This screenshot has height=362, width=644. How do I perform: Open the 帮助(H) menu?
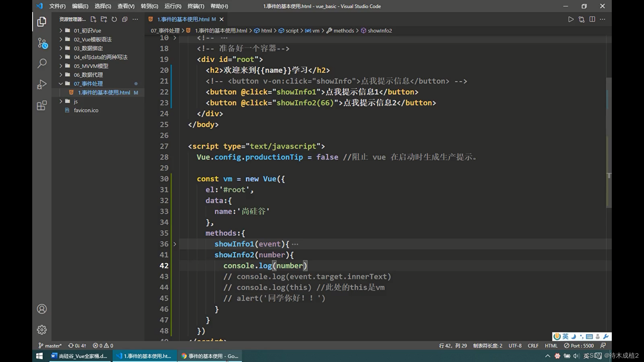[219, 6]
